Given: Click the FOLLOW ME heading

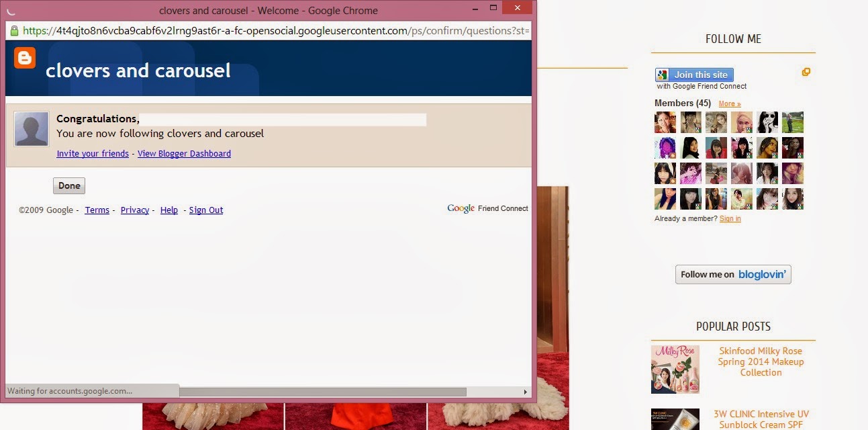Looking at the screenshot, I should coord(733,39).
